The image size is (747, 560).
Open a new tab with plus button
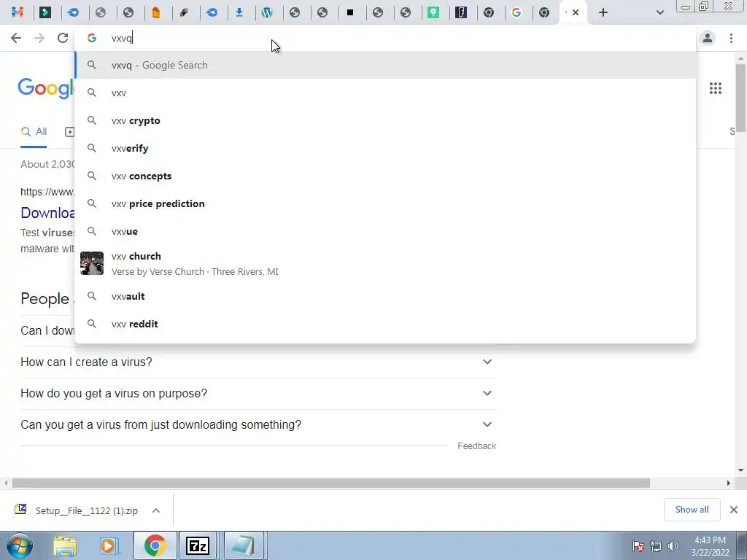coord(603,12)
